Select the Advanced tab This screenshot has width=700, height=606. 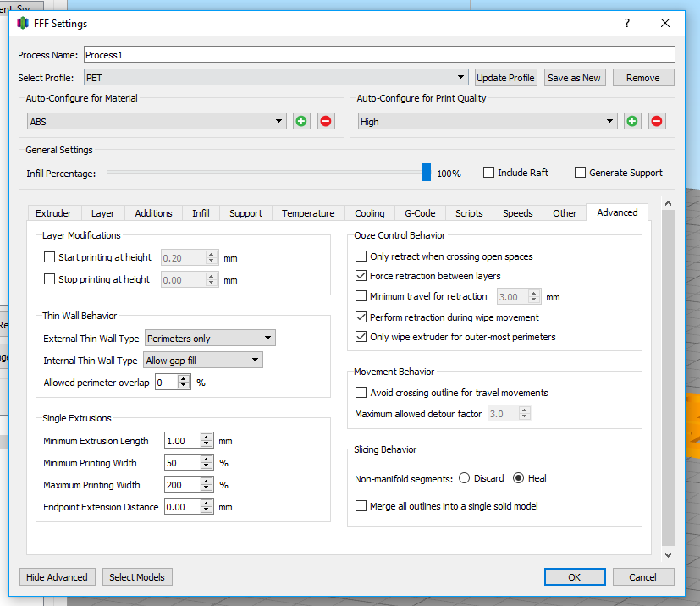[617, 212]
